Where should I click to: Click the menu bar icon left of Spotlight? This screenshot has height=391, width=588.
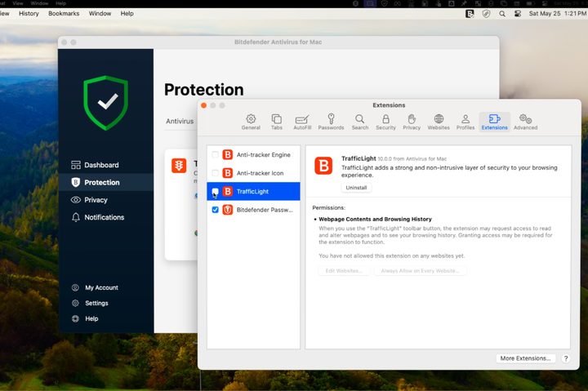coord(486,14)
